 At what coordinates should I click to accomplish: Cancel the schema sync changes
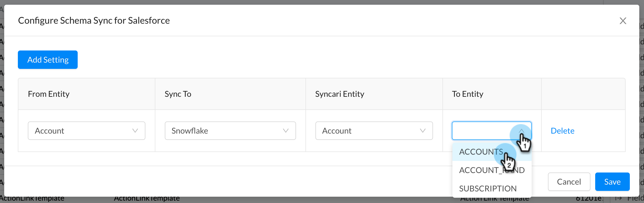click(x=569, y=181)
